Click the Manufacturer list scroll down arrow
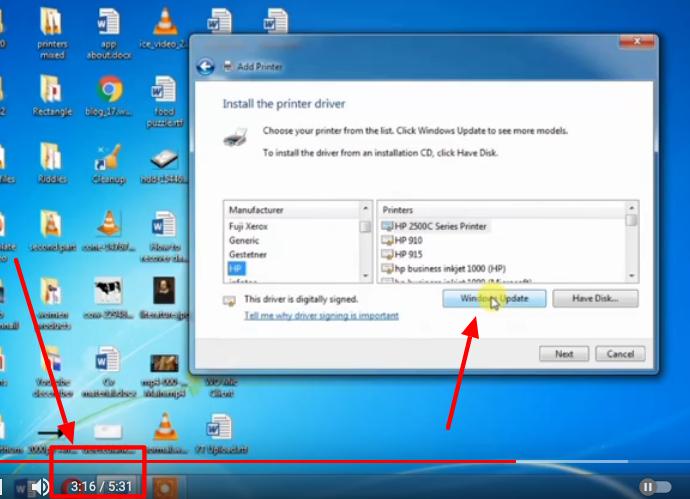 click(x=365, y=276)
